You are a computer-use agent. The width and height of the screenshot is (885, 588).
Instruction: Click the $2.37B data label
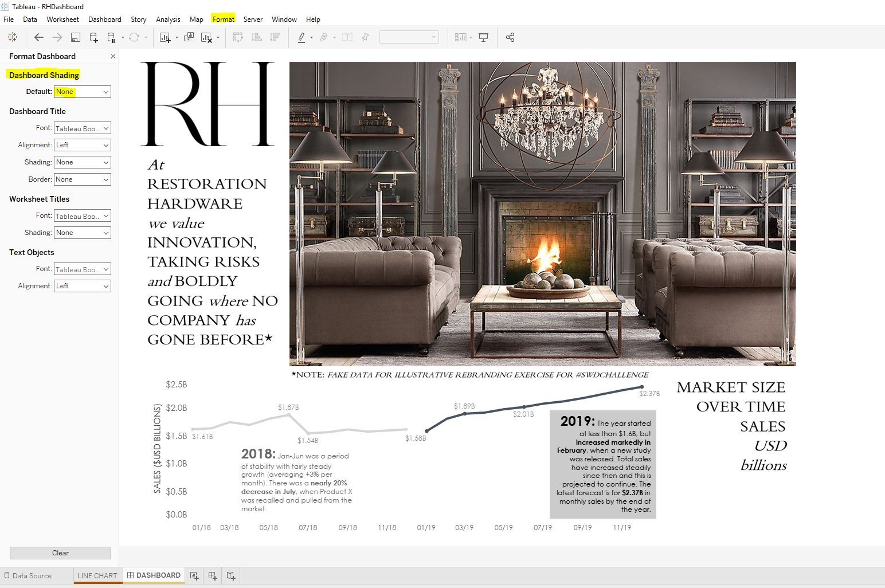click(x=649, y=394)
